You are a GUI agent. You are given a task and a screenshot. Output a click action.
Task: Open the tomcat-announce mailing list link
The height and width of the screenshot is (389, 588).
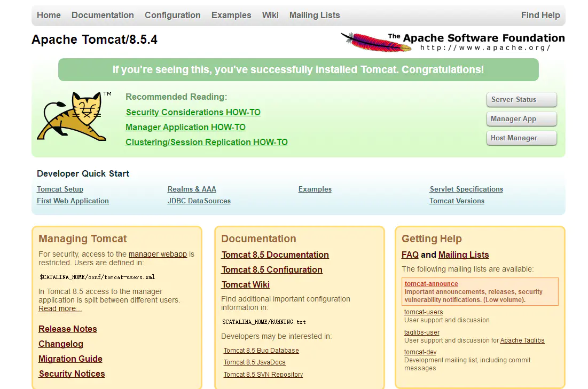tap(431, 284)
